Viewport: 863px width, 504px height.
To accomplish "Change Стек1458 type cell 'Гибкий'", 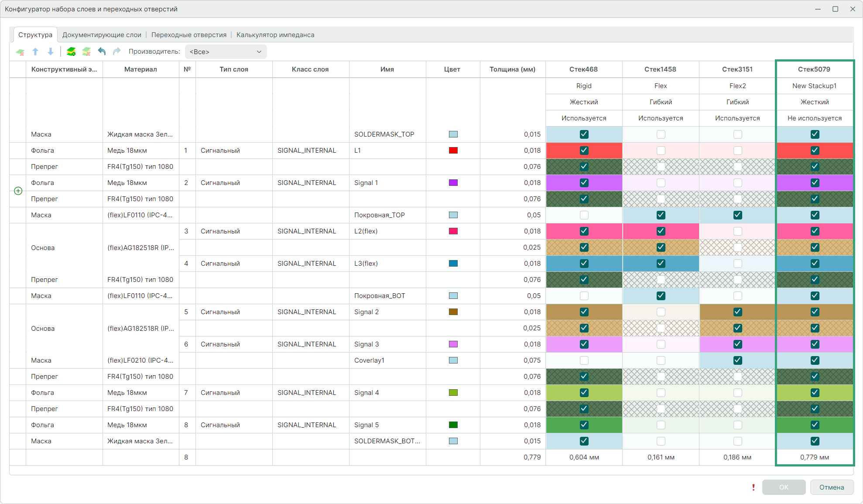I will [661, 102].
